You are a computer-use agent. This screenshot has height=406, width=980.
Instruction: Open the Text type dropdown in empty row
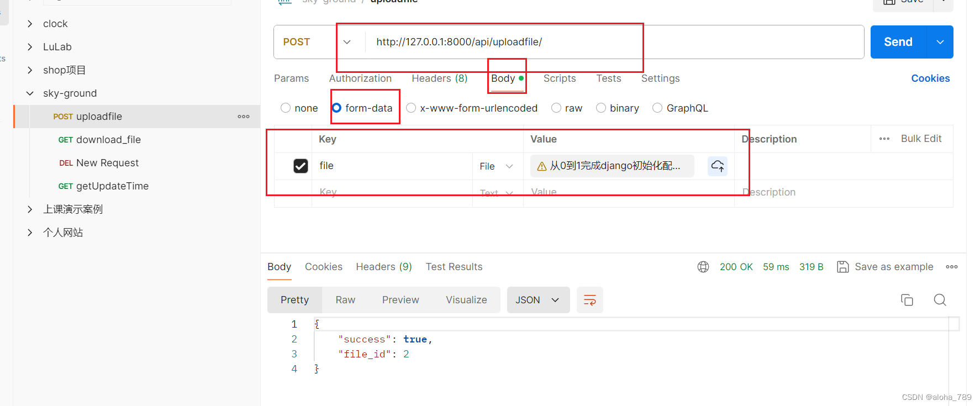(x=497, y=193)
